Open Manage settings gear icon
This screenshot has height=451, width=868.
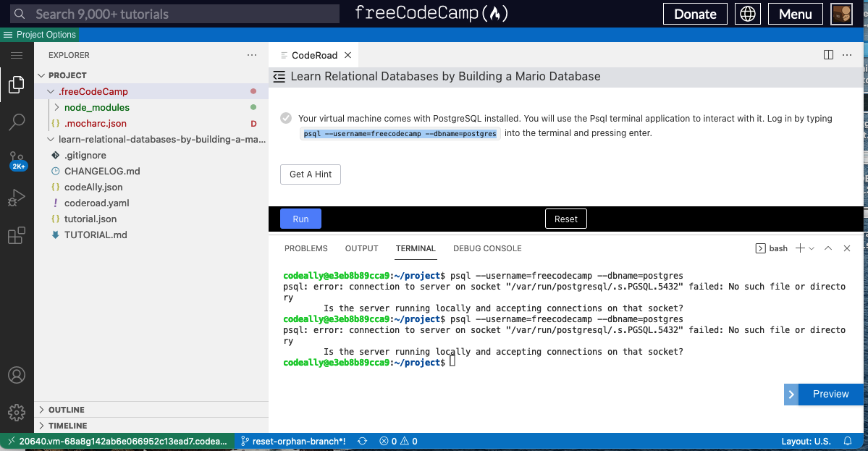17,412
